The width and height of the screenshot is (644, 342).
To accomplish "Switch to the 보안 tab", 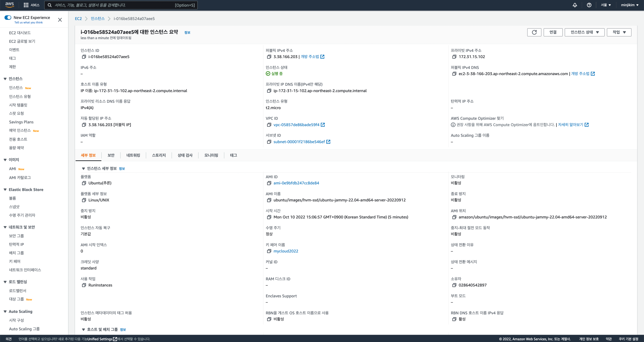I will (x=111, y=155).
